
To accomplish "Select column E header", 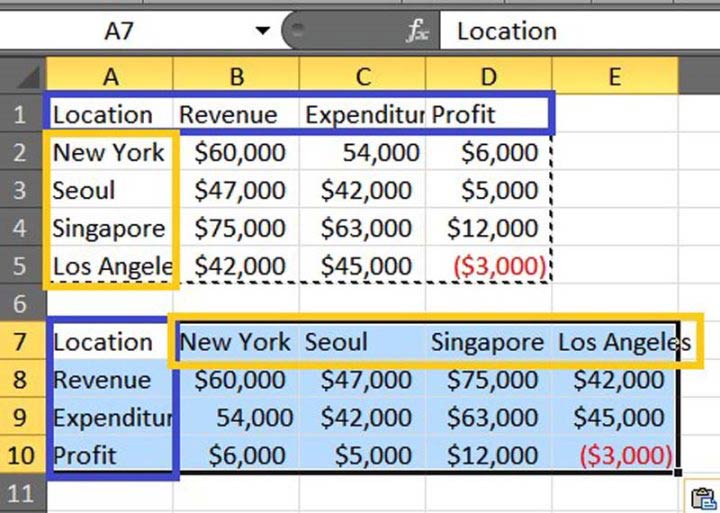I will [615, 76].
